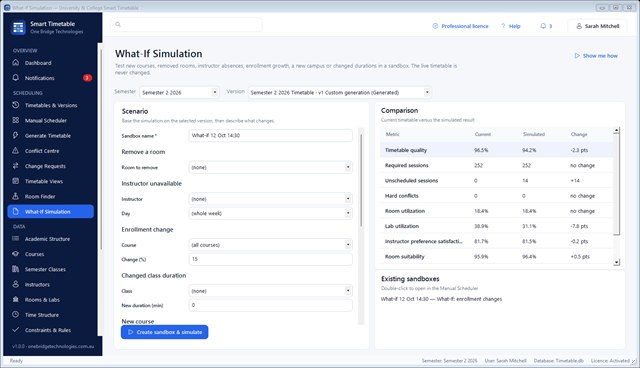The image size is (640, 368).
Task: Expand the Class dropdown
Action: pyautogui.click(x=271, y=291)
